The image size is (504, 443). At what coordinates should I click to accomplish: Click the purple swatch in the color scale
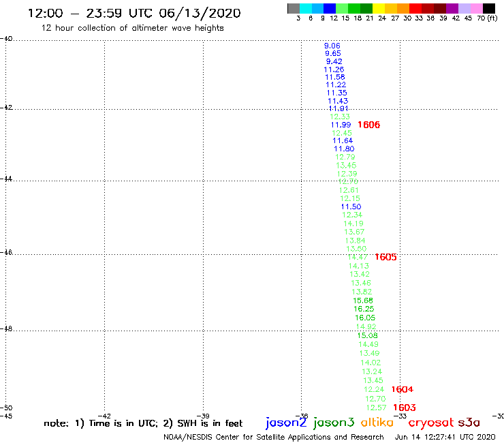point(452,8)
